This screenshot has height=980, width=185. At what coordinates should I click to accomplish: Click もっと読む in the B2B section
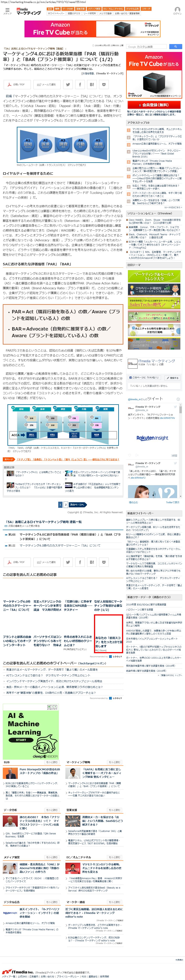click(x=52, y=762)
